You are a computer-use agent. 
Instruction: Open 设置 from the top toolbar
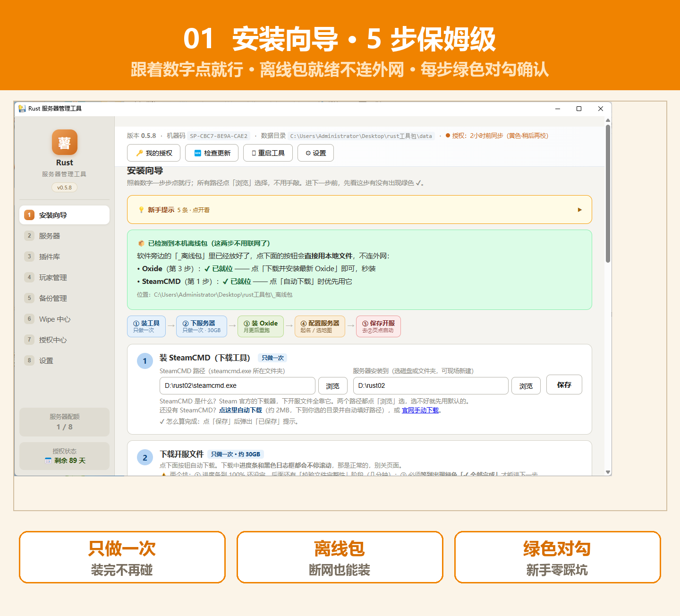[x=315, y=153]
